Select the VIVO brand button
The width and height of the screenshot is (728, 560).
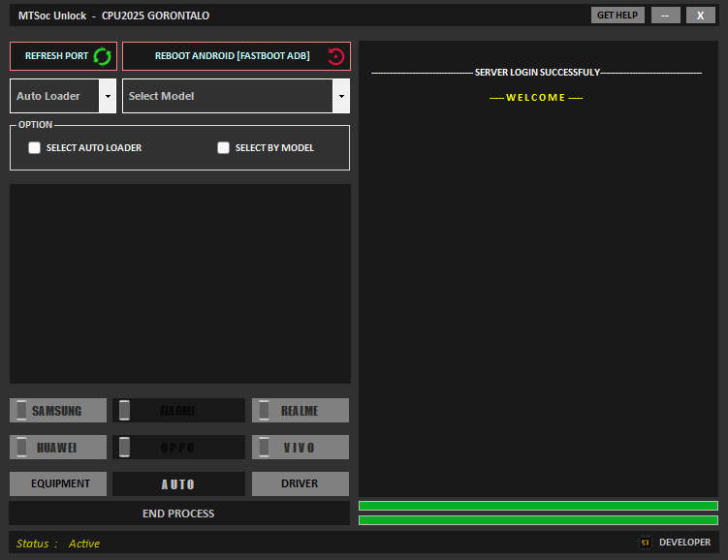[x=301, y=448]
